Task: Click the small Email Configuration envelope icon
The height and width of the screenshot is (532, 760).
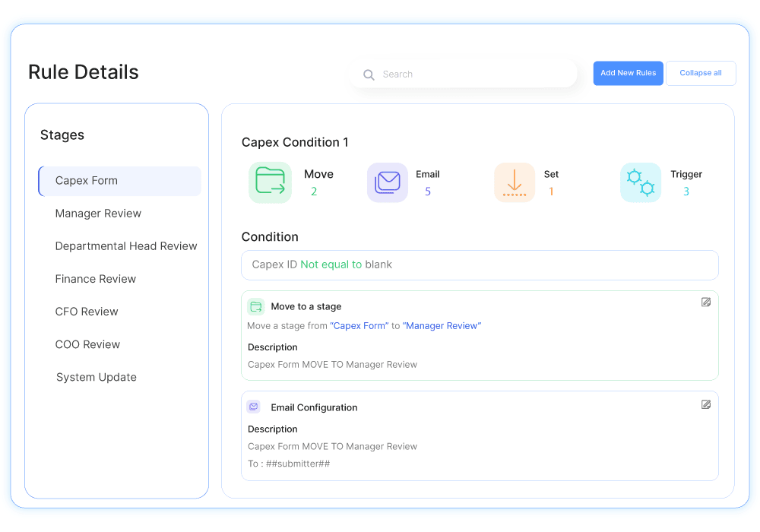Action: (254, 407)
